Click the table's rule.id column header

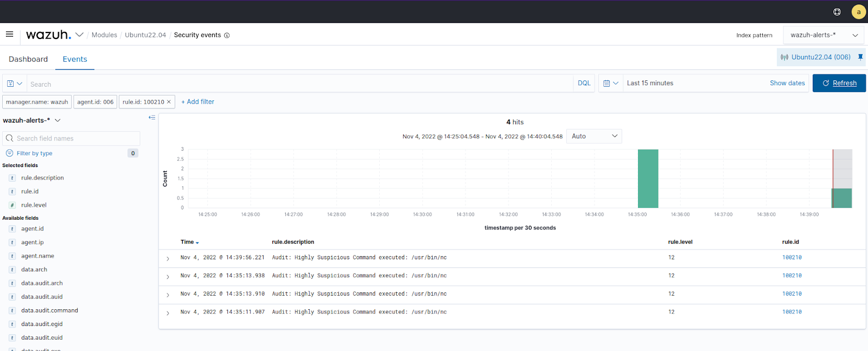(790, 242)
